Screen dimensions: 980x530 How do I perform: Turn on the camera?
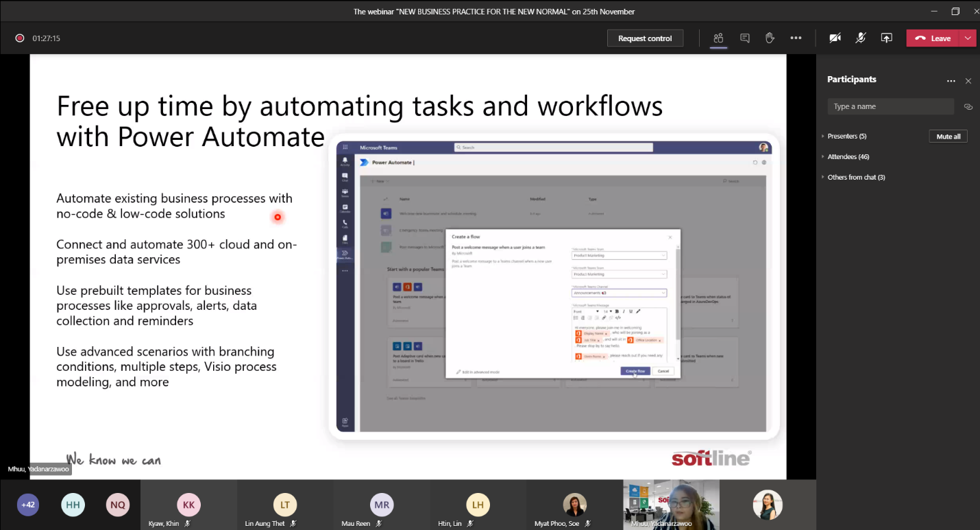tap(835, 38)
